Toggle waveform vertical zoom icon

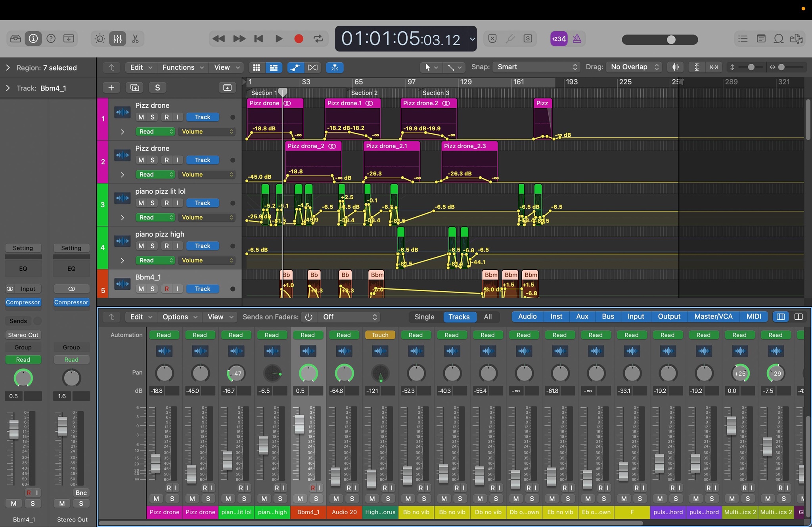coord(675,67)
